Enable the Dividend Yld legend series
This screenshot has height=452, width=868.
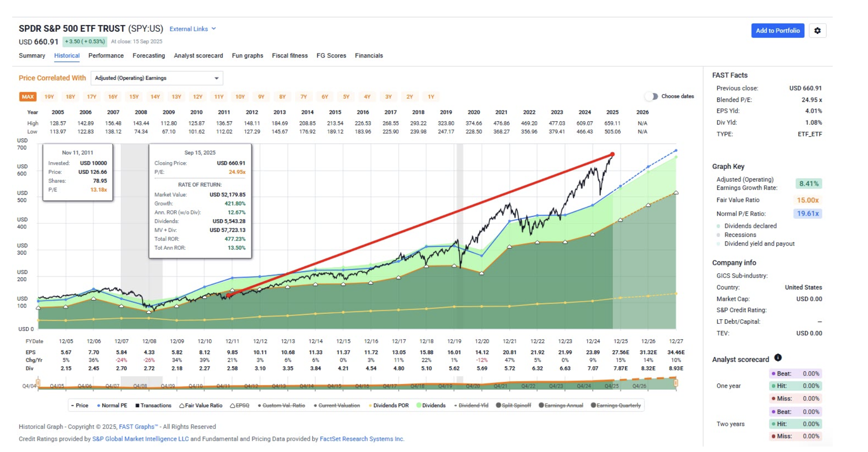pos(471,406)
